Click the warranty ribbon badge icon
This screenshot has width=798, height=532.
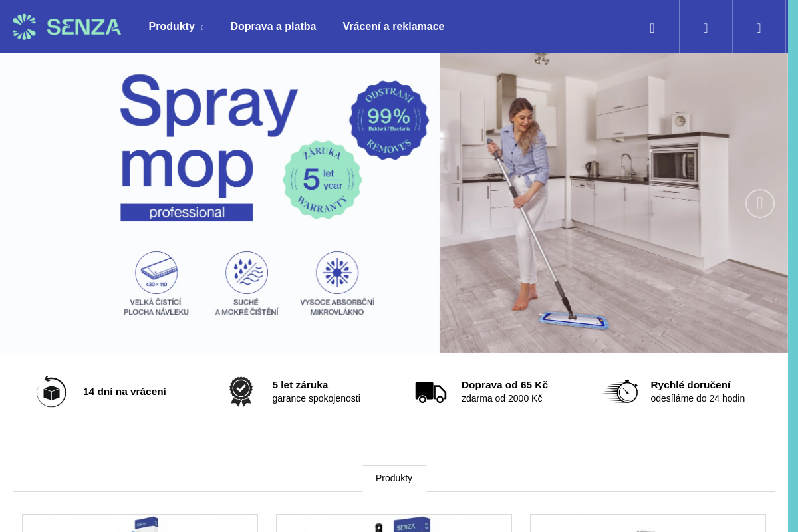(x=241, y=392)
